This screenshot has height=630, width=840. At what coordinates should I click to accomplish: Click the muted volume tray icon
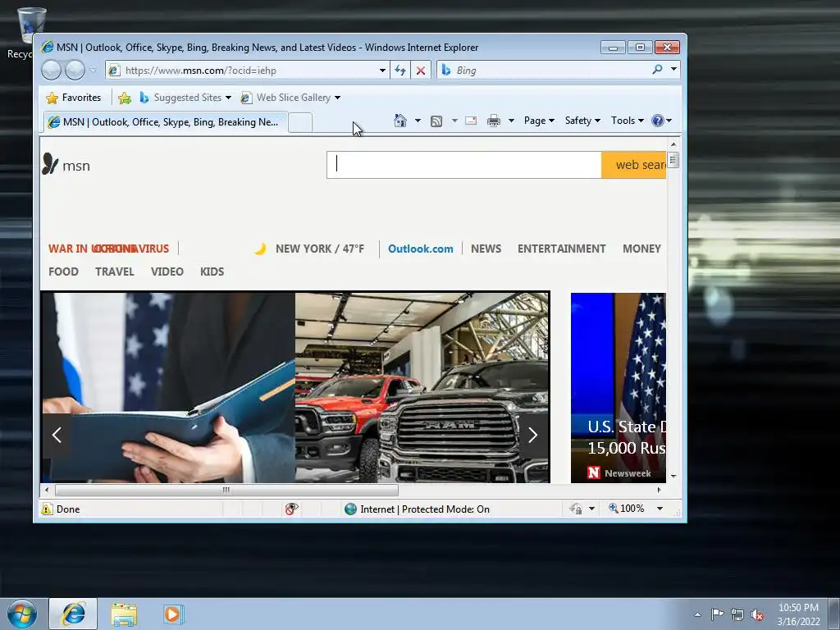(757, 614)
